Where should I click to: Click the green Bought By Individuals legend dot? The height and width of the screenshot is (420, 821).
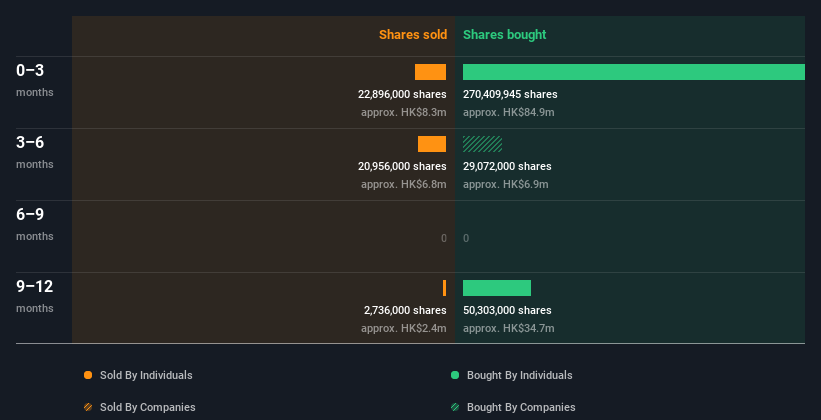(455, 375)
